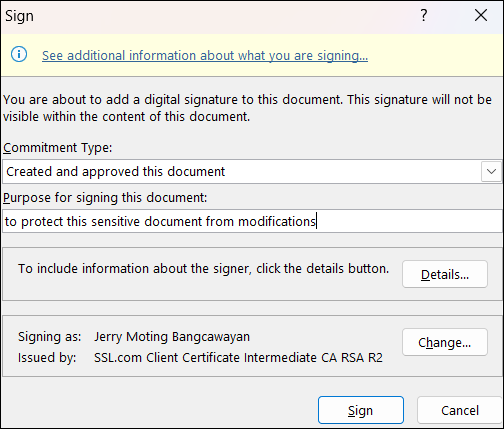Open the additional signing information link
Screen dimensions: 504x429
pos(205,55)
